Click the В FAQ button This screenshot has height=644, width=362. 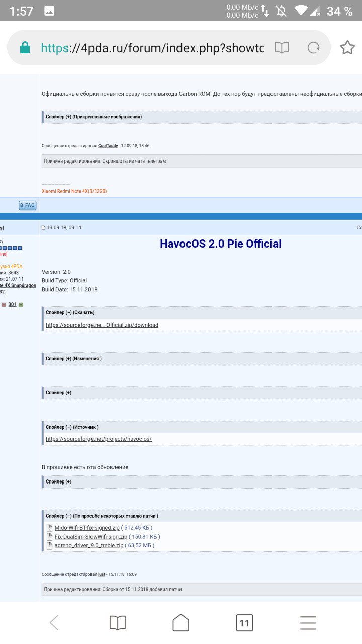27,205
